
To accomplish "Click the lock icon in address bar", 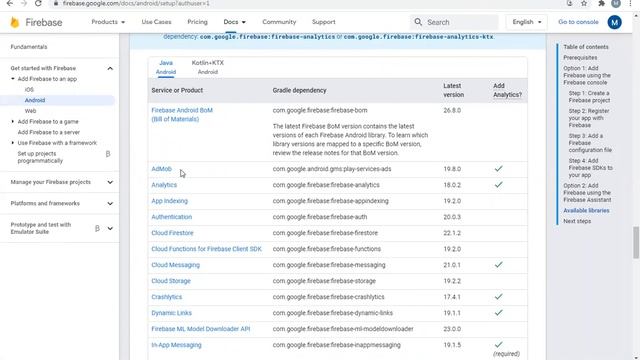I will [x=56, y=3].
